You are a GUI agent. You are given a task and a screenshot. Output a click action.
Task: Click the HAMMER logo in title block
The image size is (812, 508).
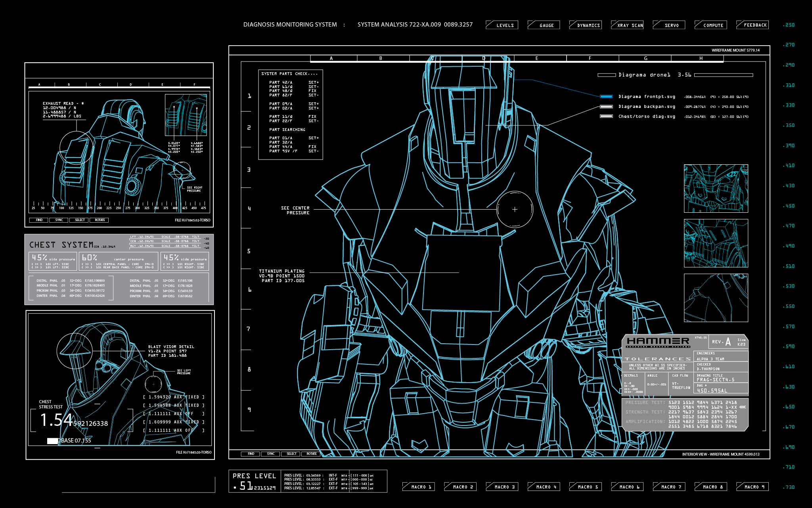point(658,341)
